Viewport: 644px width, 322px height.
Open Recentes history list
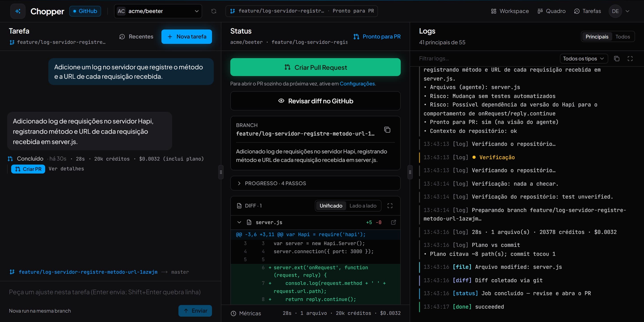click(136, 36)
